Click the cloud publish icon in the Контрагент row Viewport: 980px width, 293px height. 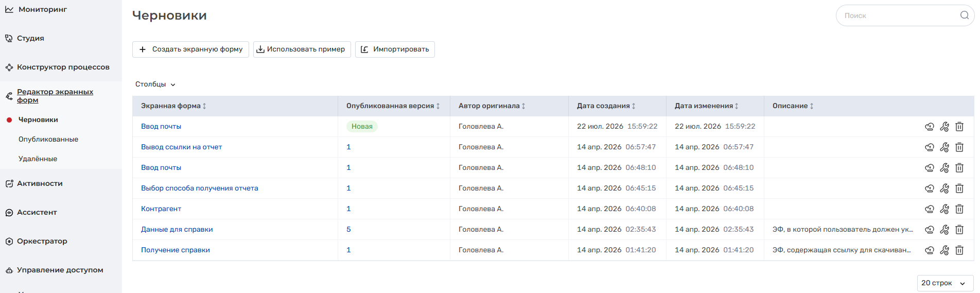click(x=929, y=209)
